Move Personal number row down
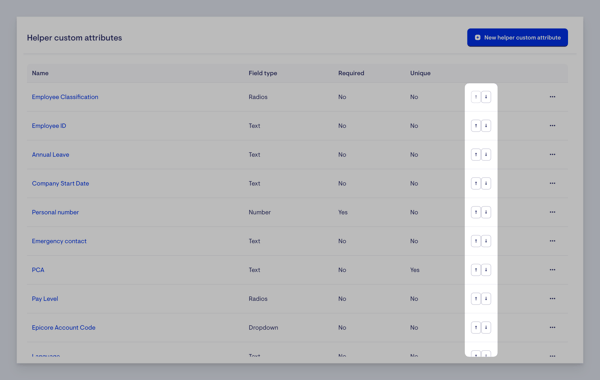Screen dimensions: 600x380 pos(486,212)
